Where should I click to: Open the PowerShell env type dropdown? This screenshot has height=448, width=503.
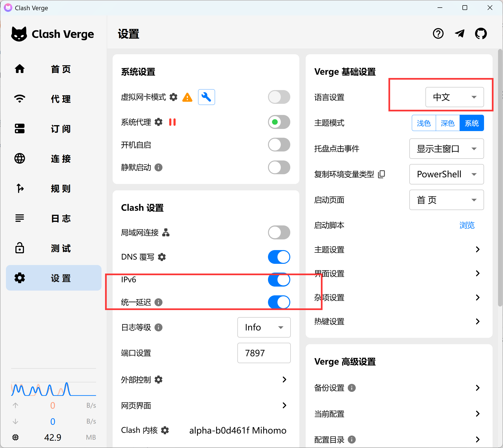446,174
